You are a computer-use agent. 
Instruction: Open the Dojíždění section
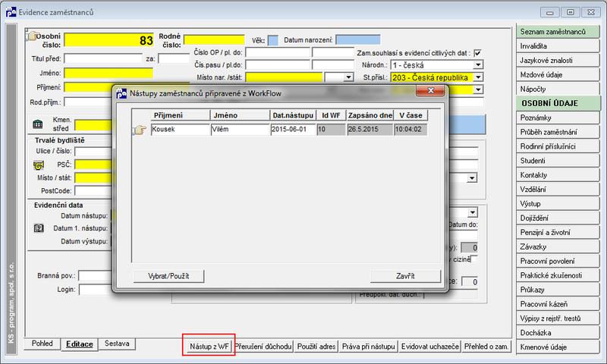point(558,218)
